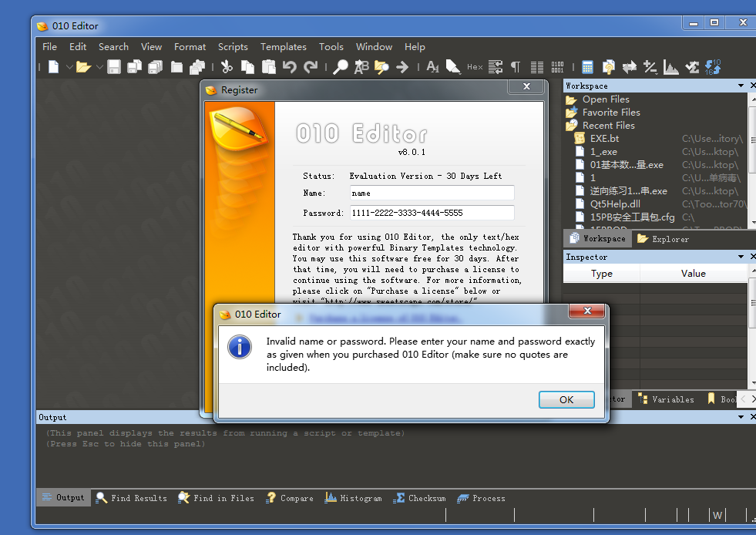Select 1_.exe in recent files
The height and width of the screenshot is (535, 756).
(603, 151)
